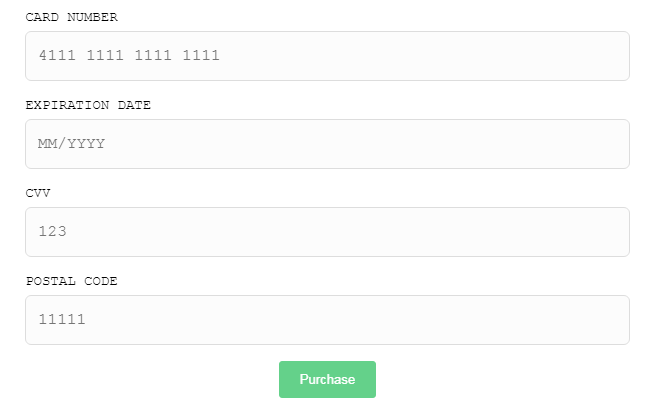Viewport: 649px width, 416px height.
Task: Click the Expiration Date input field
Action: tap(327, 144)
